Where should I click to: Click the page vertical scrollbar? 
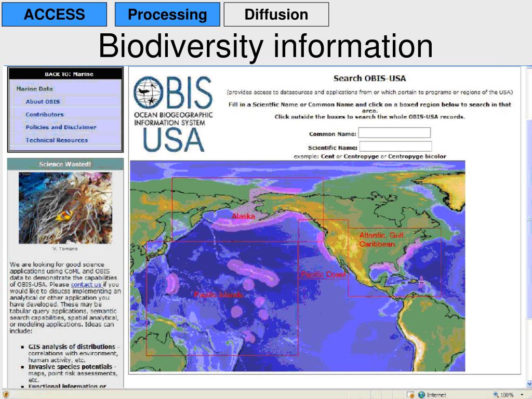(x=529, y=220)
